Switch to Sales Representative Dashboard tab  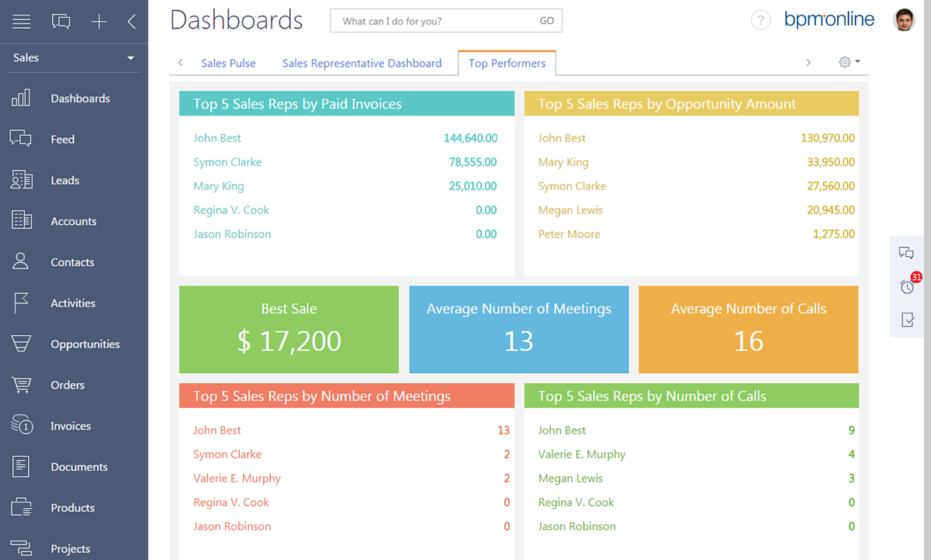point(362,64)
